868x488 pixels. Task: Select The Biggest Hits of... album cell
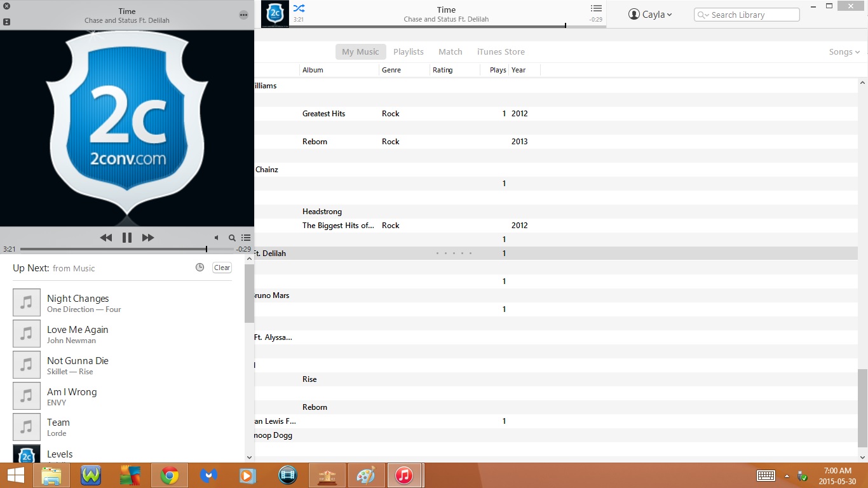[x=338, y=226]
